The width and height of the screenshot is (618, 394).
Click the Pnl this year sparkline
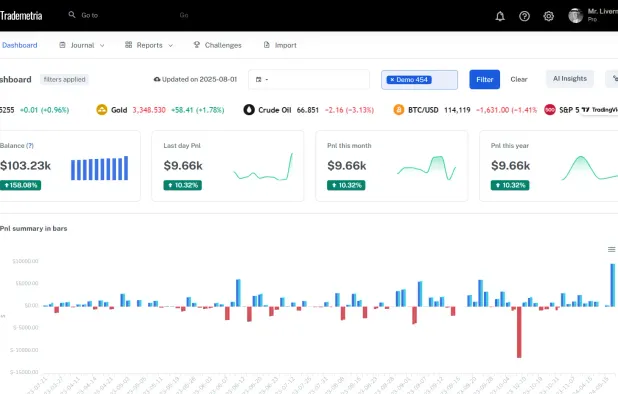tap(590, 168)
